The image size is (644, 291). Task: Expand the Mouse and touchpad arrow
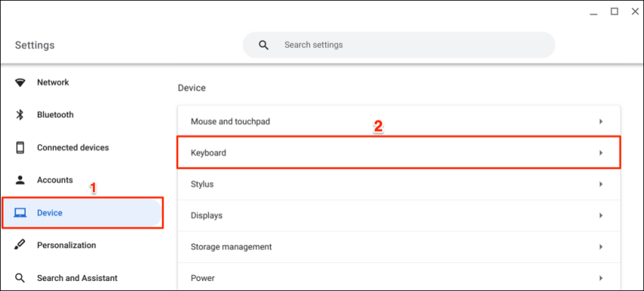[601, 121]
